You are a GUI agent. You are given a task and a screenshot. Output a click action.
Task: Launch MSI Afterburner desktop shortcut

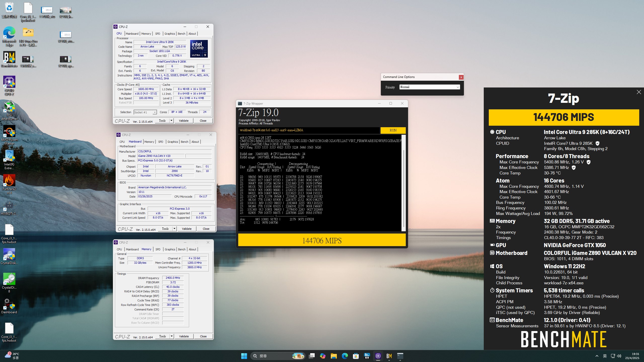(9, 111)
